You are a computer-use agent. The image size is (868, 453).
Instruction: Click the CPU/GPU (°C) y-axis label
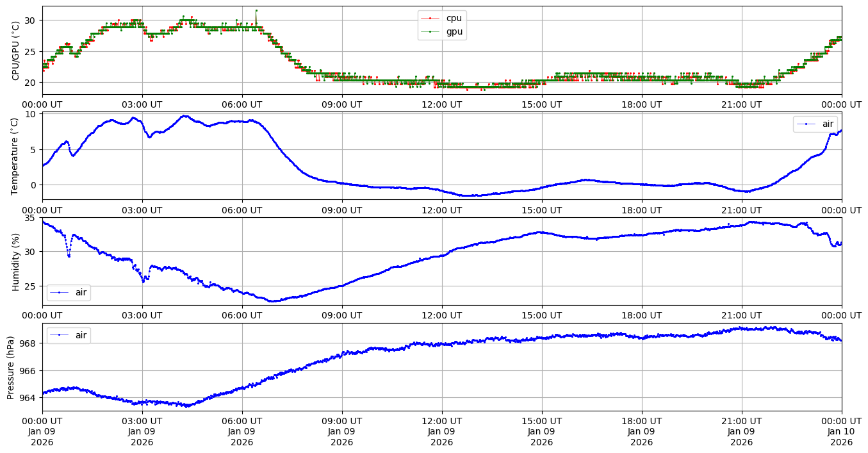point(16,51)
